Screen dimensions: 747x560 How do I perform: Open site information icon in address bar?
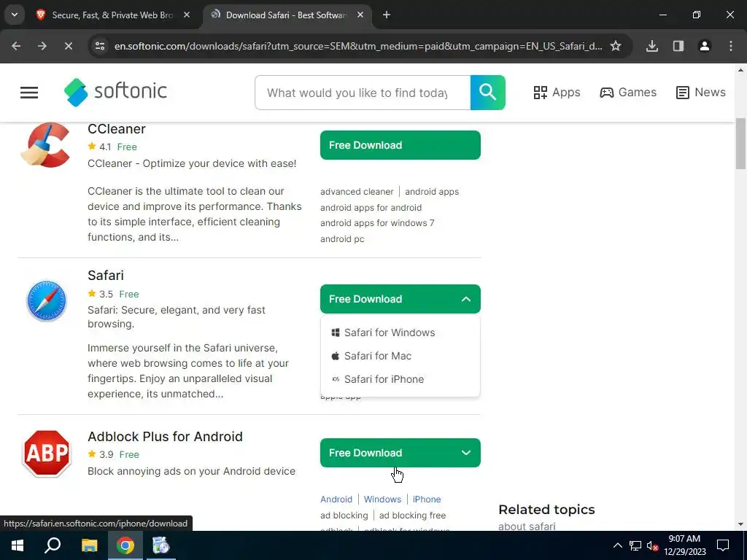click(99, 46)
